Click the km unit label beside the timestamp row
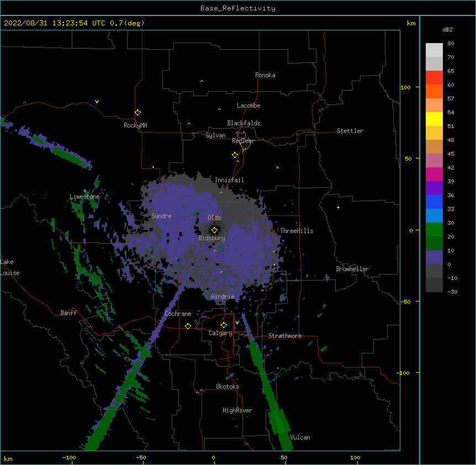476x465 pixels. [411, 23]
